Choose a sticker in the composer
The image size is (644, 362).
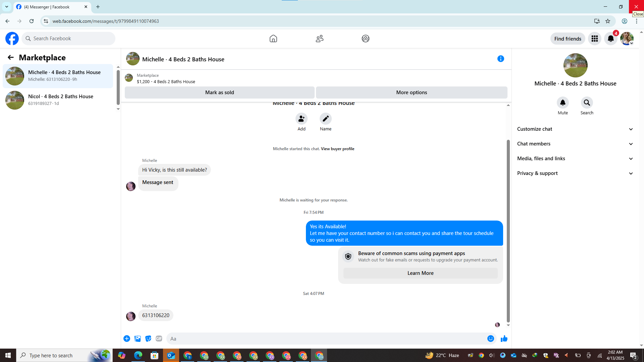coord(148,339)
